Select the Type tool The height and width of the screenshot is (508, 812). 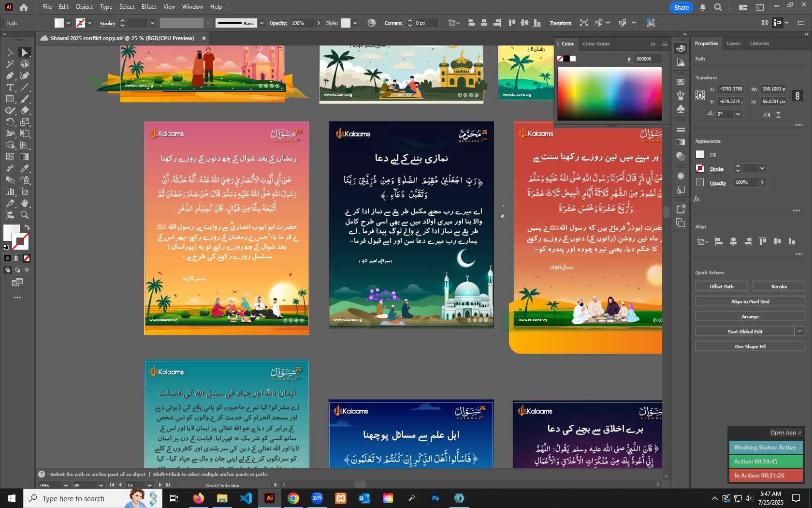(x=10, y=87)
